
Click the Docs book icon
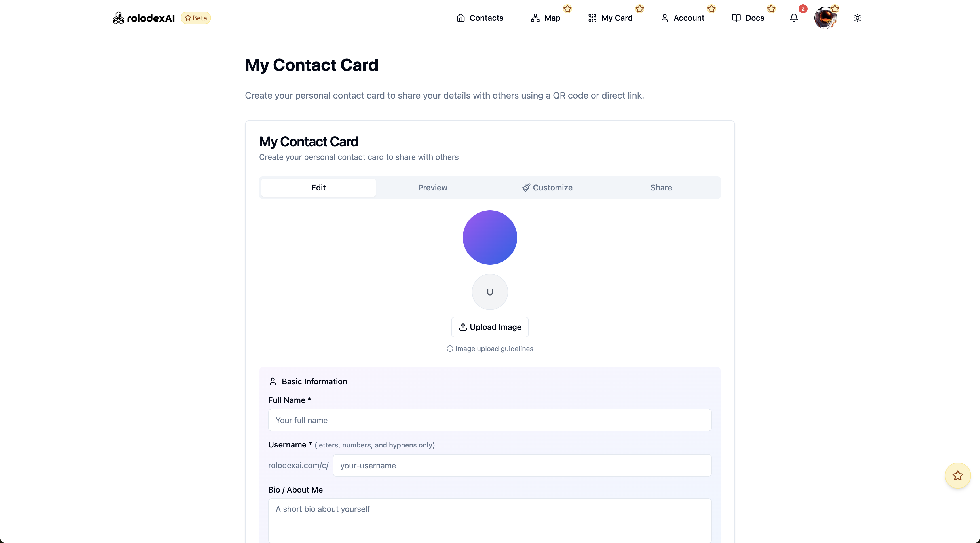(736, 18)
